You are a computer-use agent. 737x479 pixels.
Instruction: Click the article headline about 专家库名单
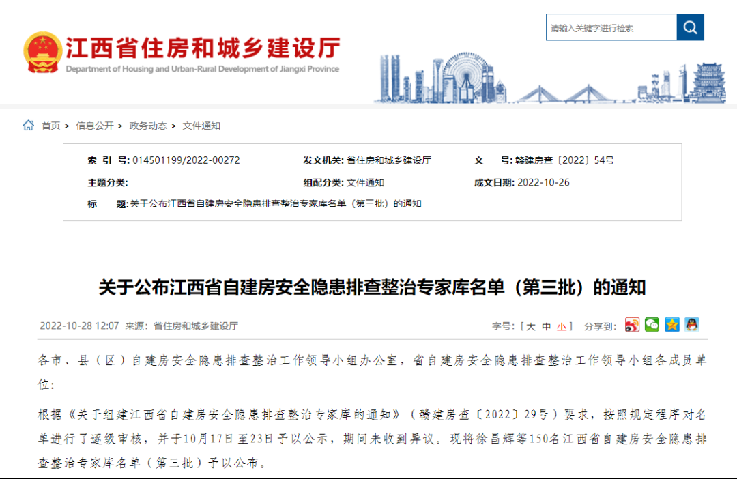pos(372,287)
